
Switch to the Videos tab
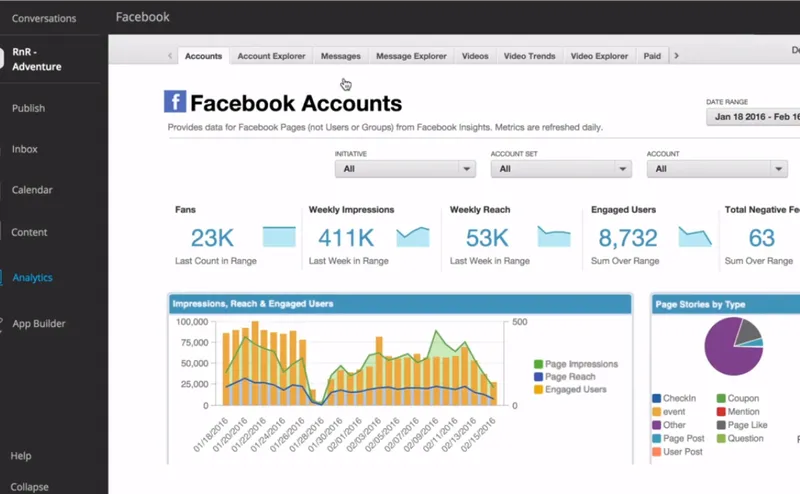(475, 56)
